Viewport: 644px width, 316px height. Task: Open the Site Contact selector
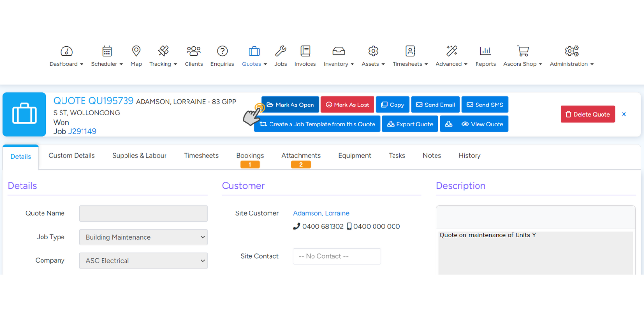coord(337,256)
